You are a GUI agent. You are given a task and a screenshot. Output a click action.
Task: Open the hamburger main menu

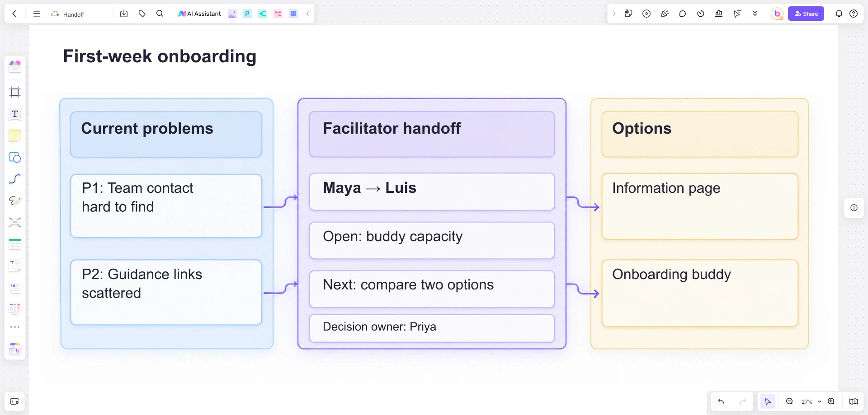coord(37,14)
